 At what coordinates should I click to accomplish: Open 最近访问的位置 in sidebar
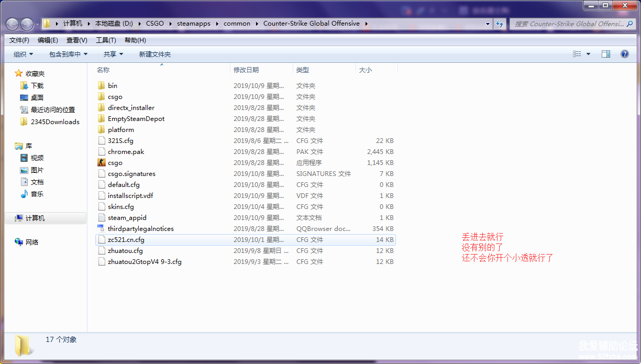click(x=53, y=109)
